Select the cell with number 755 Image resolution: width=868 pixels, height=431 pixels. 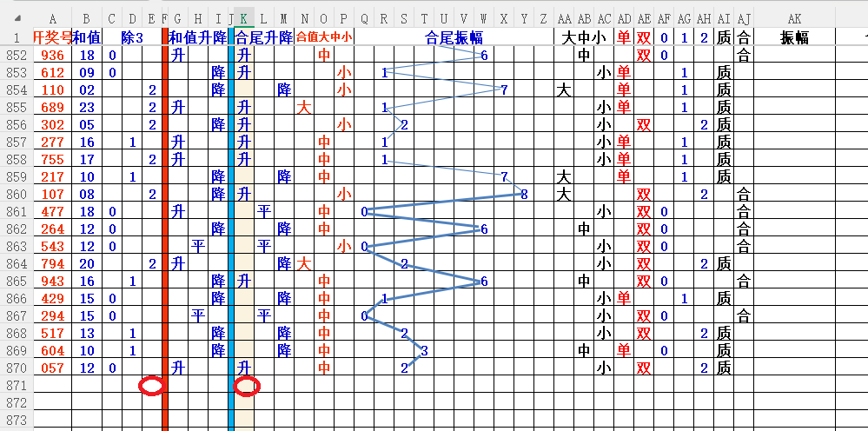pyautogui.click(x=53, y=159)
